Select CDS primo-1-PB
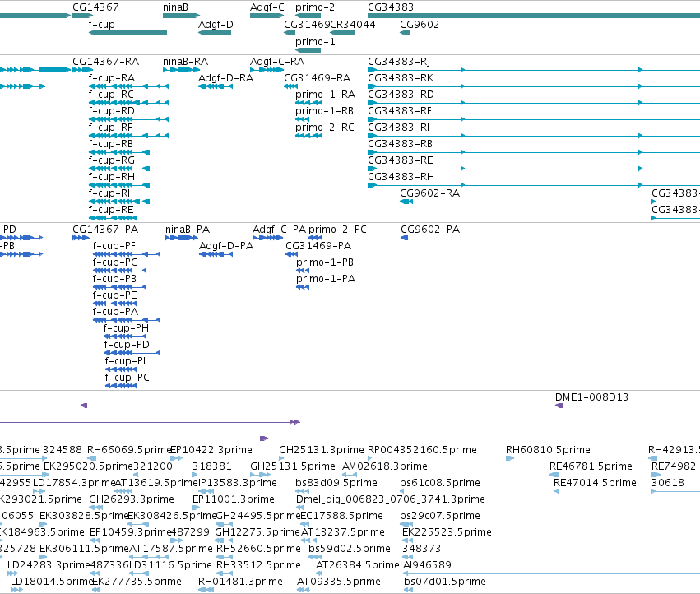Viewport: 700px width, 594px height. [x=325, y=263]
